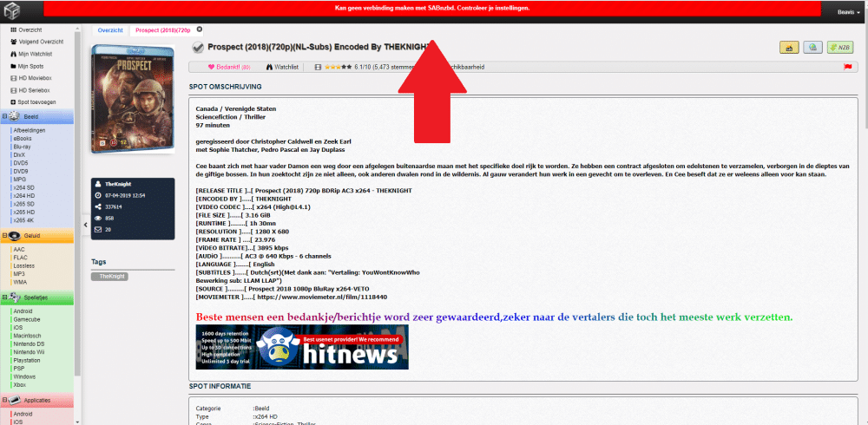Screen dimensions: 868x425
Task: Select the Gamecube games filter
Action: [x=27, y=319]
